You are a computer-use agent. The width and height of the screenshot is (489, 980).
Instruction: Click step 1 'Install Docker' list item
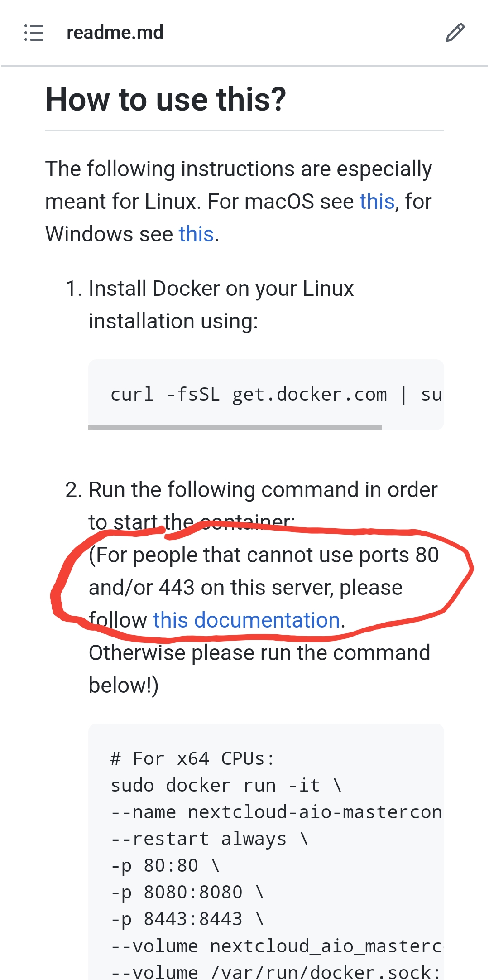coord(221,288)
